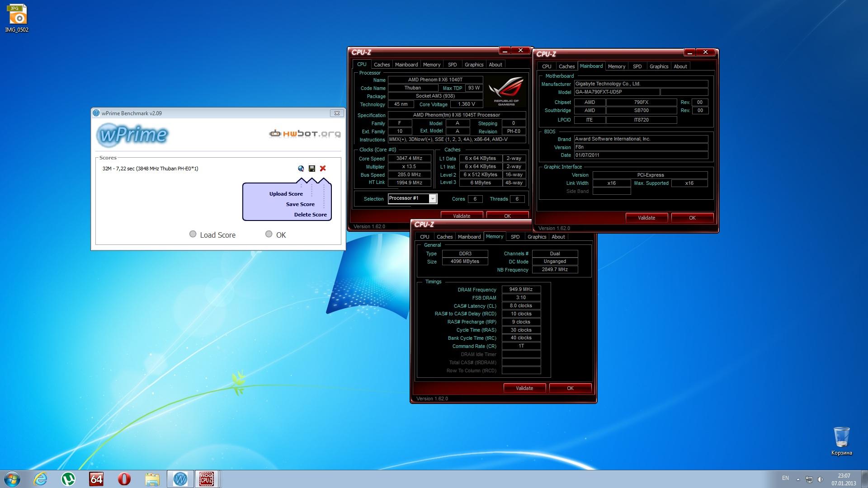Select the OK radio button in wPrime
The image size is (868, 488).
[x=269, y=234]
